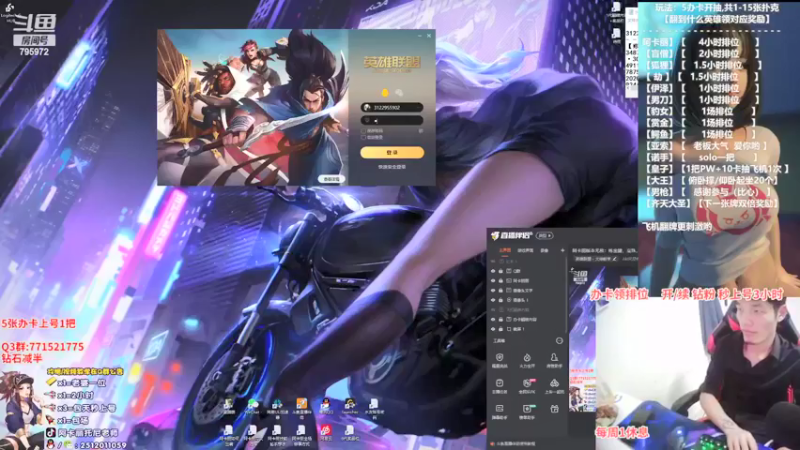Click the yellow 登录 login button
The width and height of the screenshot is (800, 450).
(x=392, y=153)
